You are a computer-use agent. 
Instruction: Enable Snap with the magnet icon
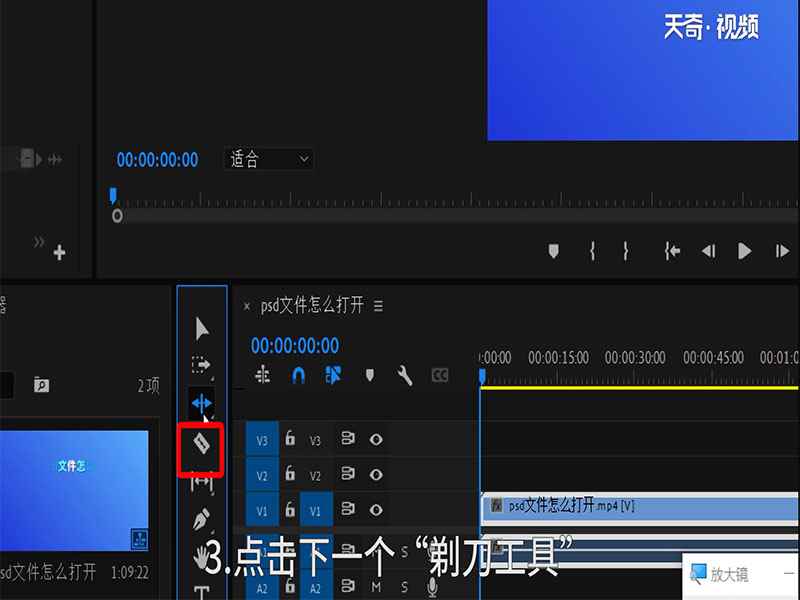pos(298,375)
